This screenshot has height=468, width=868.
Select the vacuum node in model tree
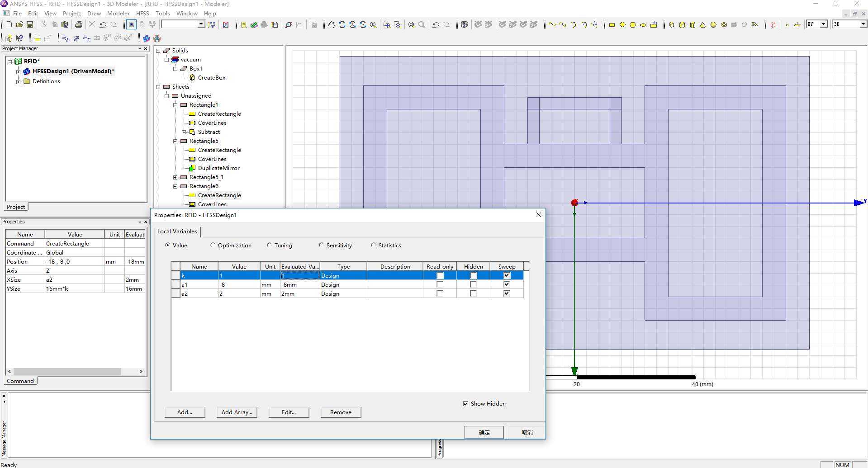point(190,60)
